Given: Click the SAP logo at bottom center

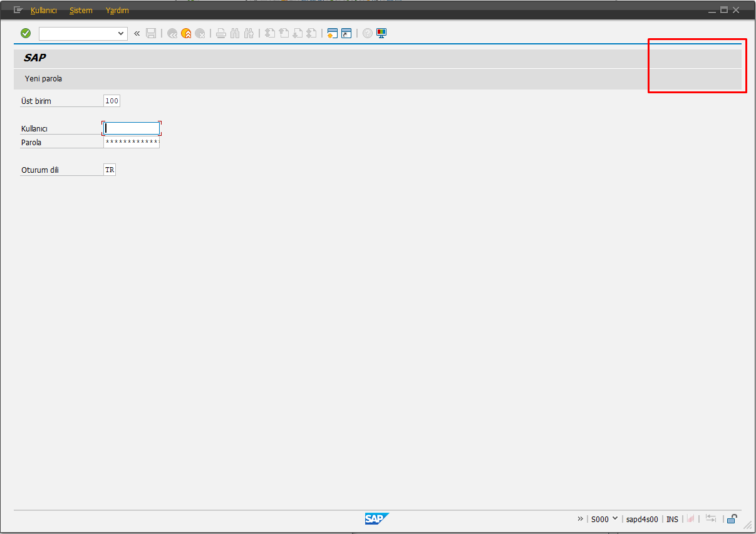Looking at the screenshot, I should (377, 518).
